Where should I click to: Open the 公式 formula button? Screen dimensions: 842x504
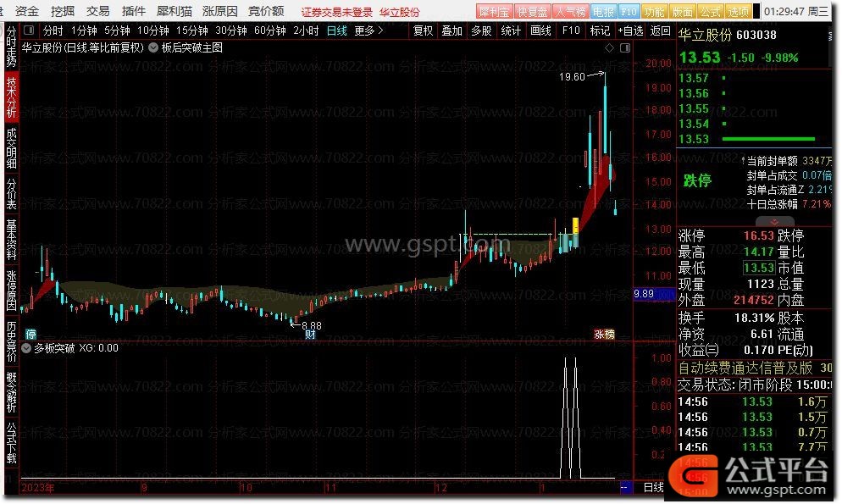click(711, 11)
